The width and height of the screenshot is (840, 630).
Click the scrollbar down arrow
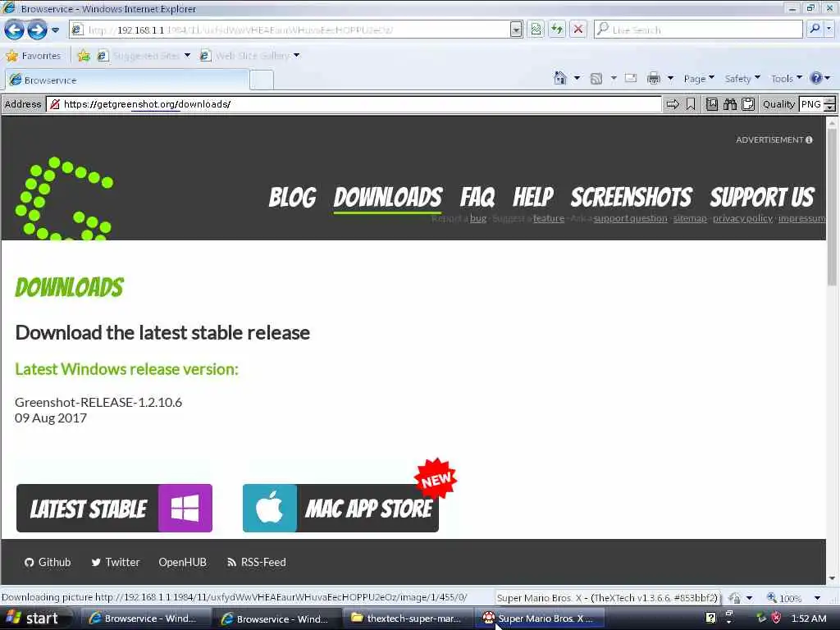832,578
